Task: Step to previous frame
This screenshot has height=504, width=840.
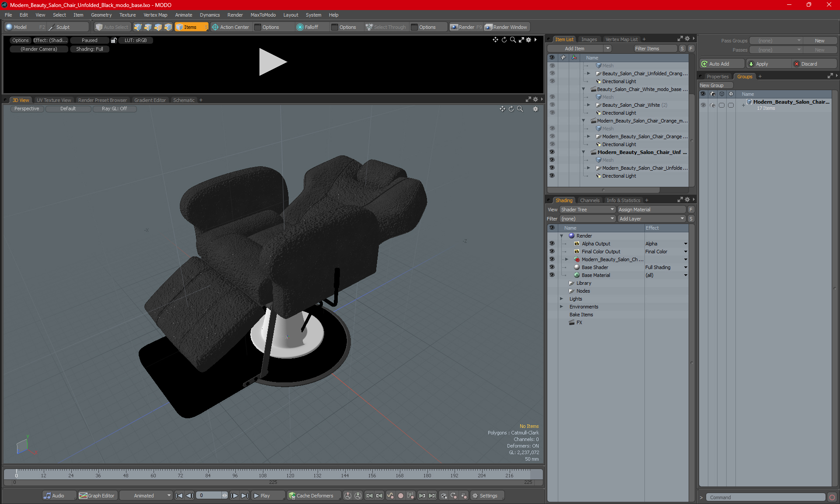Action: (x=189, y=496)
